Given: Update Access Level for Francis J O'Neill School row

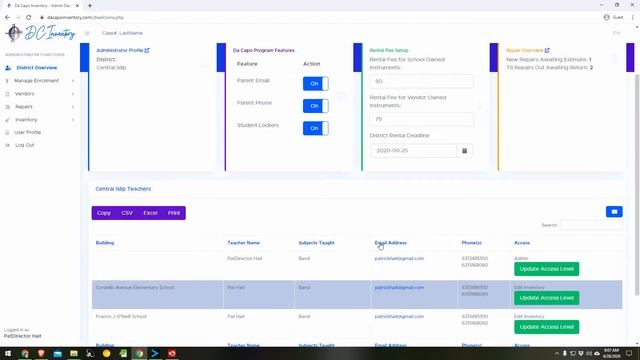Looking at the screenshot, I should tap(547, 327).
